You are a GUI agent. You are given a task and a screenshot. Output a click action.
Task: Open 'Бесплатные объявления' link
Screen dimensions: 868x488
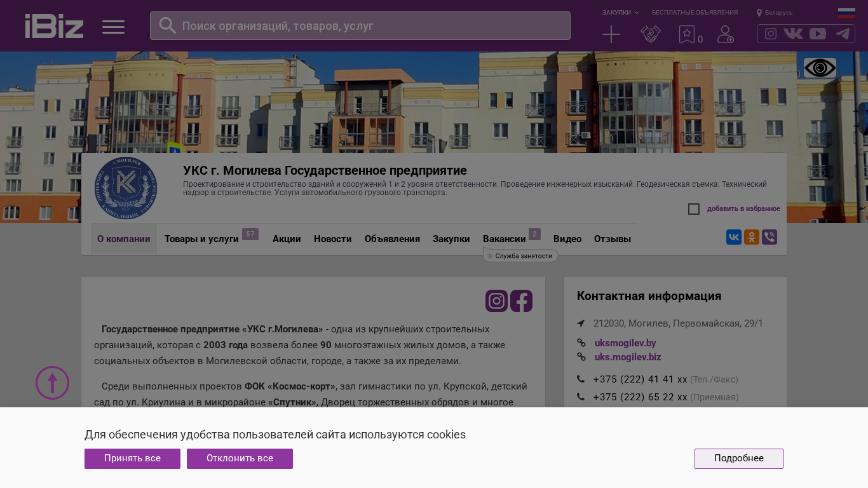click(695, 13)
